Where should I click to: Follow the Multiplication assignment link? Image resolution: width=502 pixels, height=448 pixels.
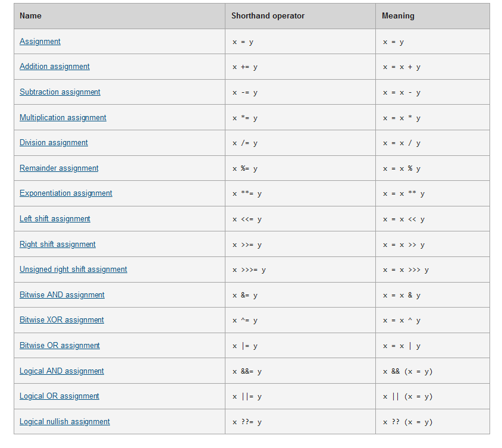63,118
